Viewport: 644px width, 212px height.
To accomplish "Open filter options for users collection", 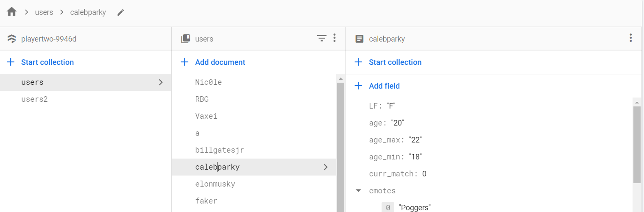I will [322, 39].
